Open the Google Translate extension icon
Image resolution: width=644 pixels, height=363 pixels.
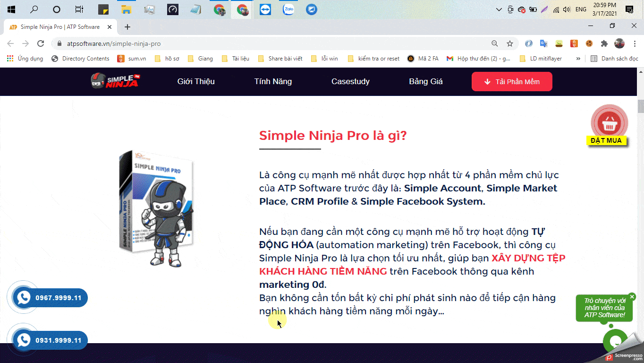[543, 43]
